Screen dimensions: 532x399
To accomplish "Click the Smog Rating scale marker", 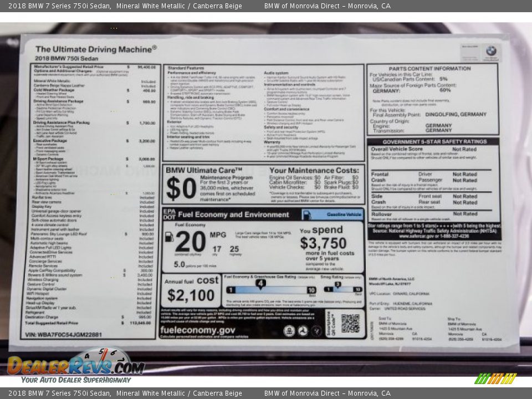I will (337, 283).
